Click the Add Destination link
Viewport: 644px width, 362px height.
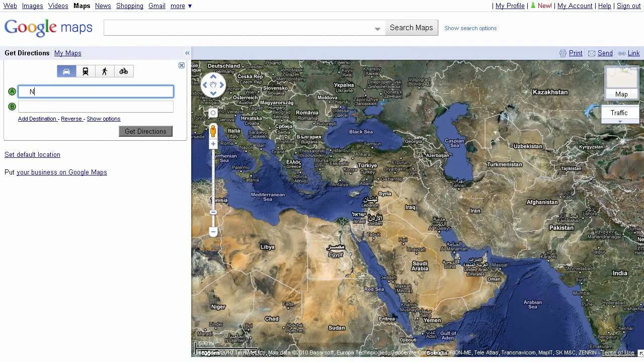click(37, 119)
